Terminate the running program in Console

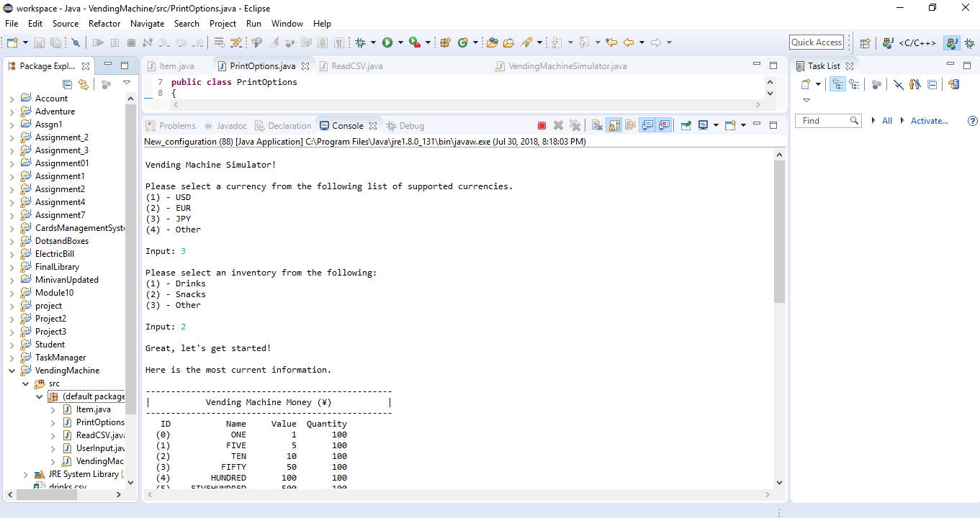(x=541, y=125)
